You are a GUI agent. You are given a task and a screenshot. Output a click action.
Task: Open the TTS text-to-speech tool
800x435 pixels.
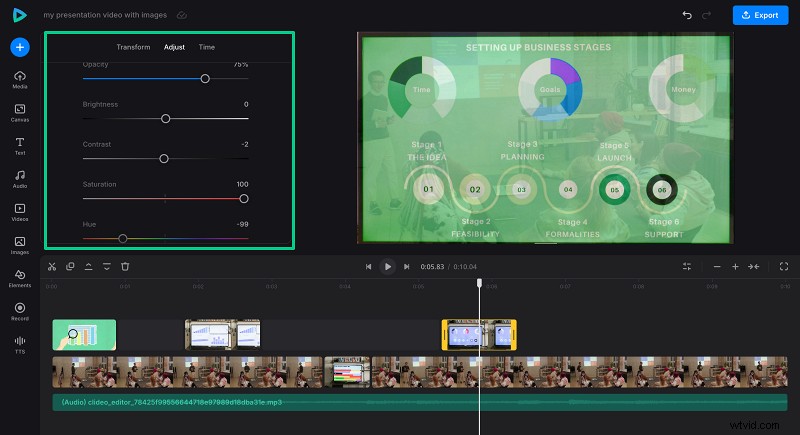(20, 343)
